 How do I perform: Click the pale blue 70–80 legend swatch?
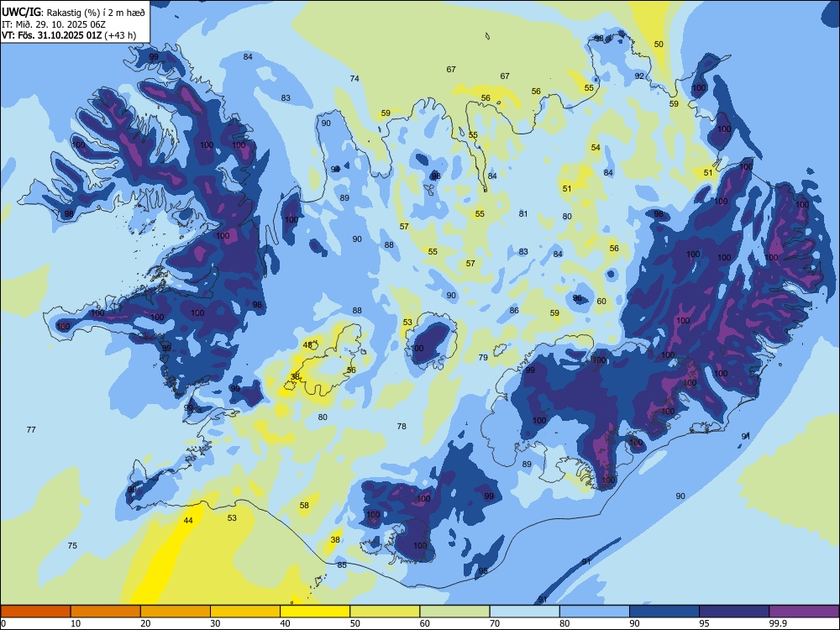[524, 612]
